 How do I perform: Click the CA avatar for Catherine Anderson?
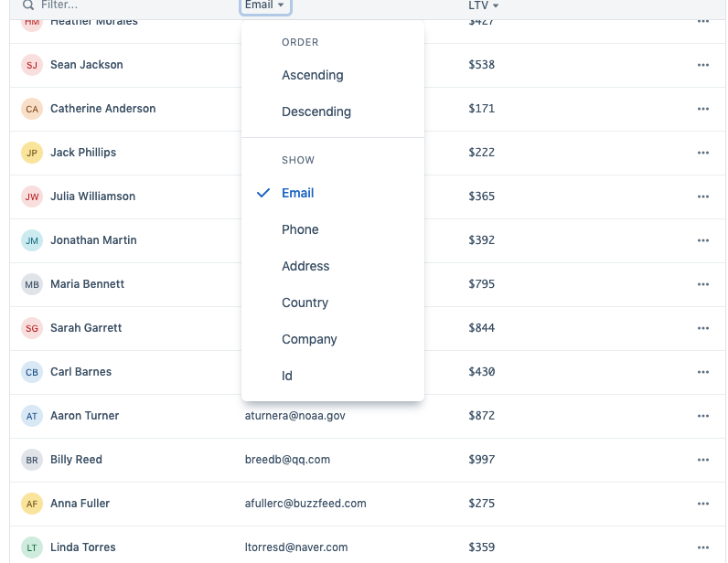coord(32,109)
